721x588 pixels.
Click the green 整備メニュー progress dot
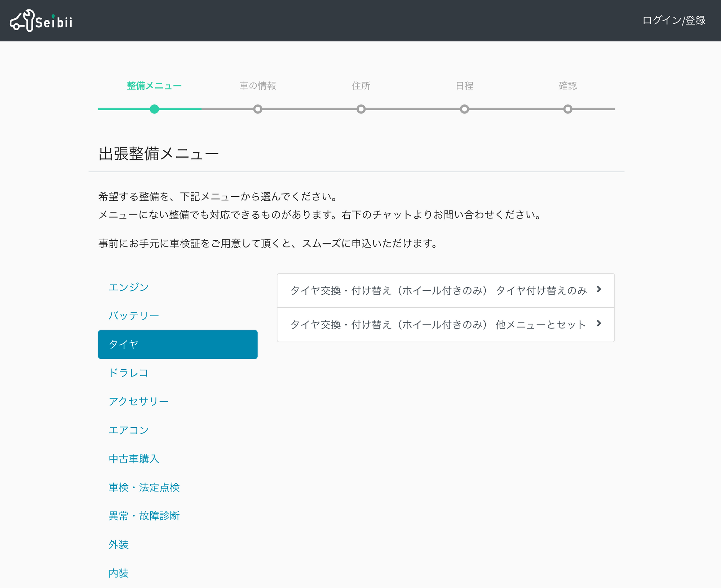154,109
